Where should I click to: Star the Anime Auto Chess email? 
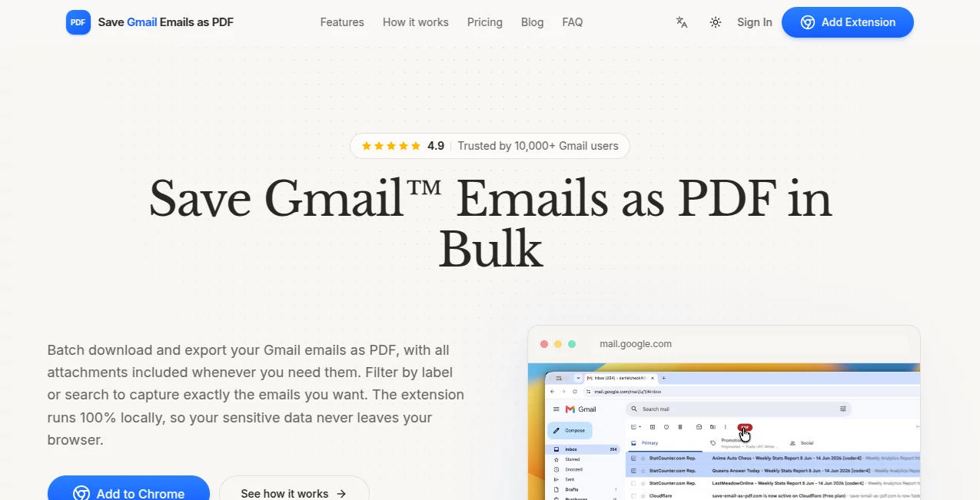643,459
